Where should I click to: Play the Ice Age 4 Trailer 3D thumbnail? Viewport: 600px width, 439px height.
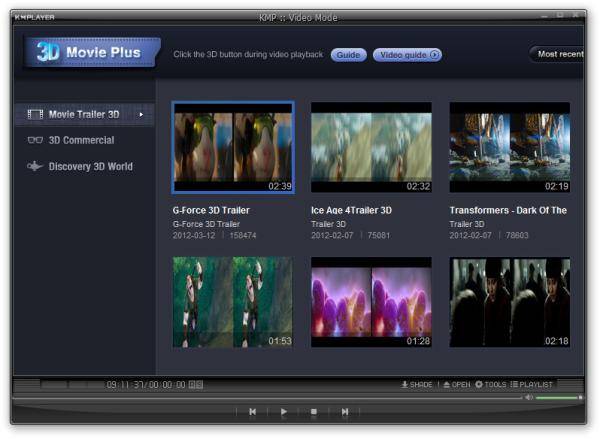coord(371,147)
